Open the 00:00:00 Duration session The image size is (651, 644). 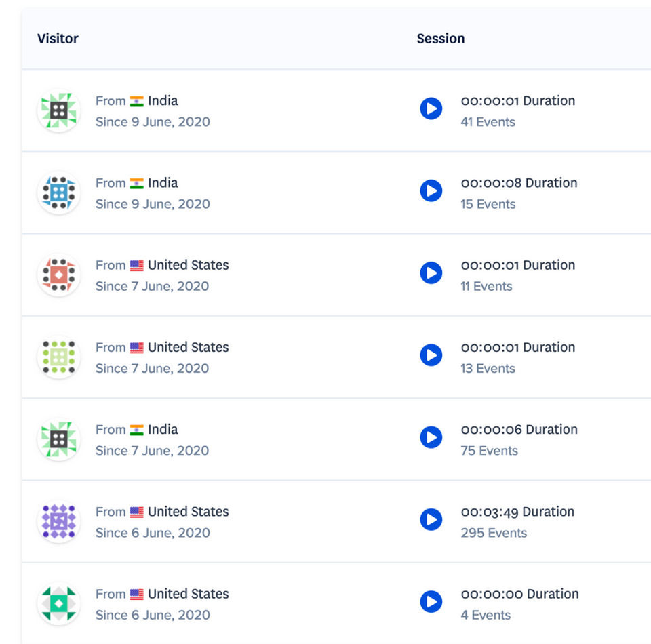click(x=519, y=594)
